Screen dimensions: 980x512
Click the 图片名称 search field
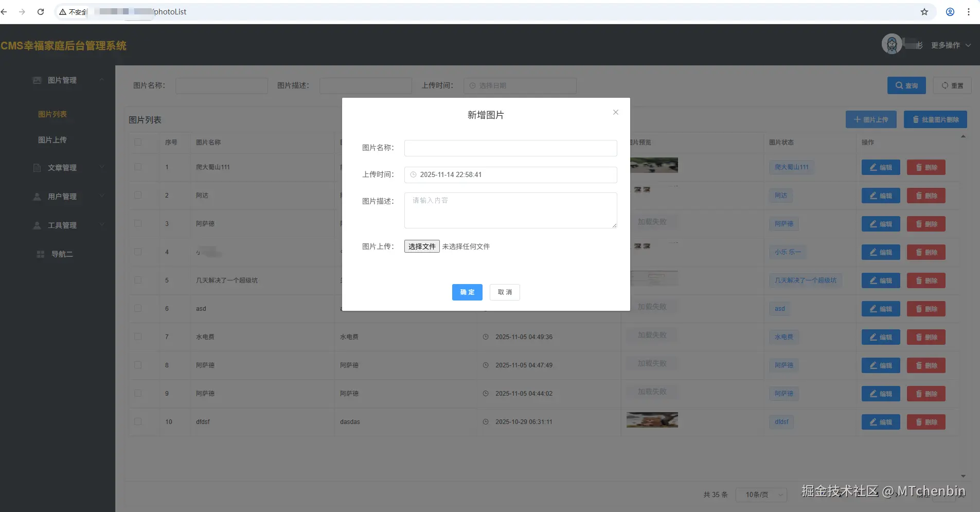222,85
